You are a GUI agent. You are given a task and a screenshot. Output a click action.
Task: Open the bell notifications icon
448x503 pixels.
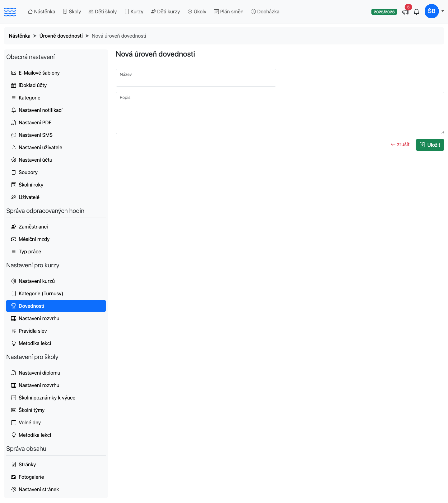[x=417, y=12]
